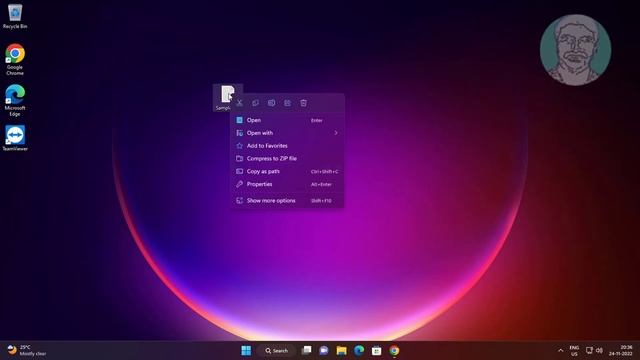
Task: Open the clock and date flyout
Action: pos(620,351)
